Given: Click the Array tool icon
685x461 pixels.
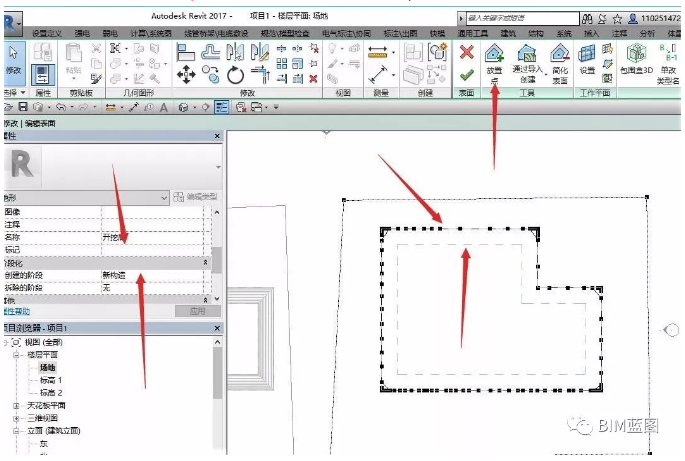Looking at the screenshot, I should 282,64.
